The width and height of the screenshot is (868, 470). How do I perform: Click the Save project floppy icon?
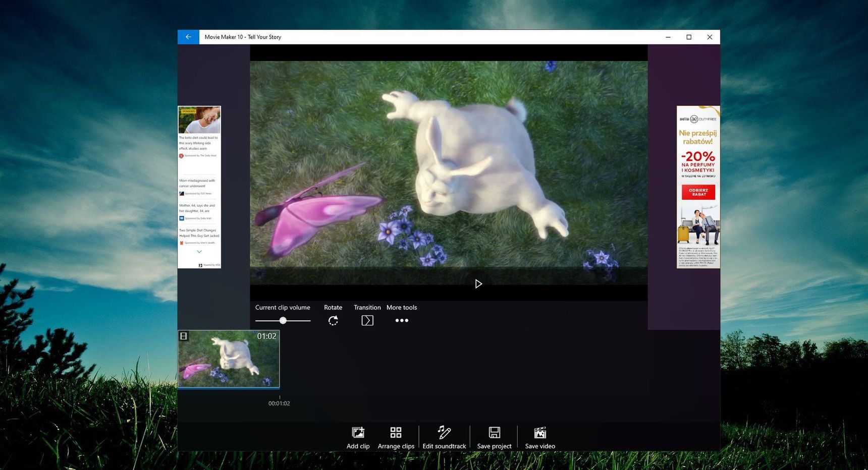[x=495, y=433]
